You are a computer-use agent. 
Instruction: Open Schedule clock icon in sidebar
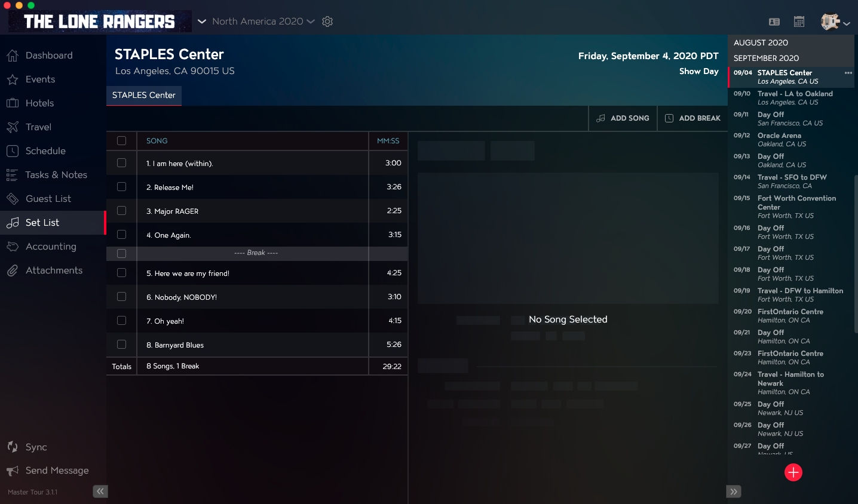click(13, 151)
